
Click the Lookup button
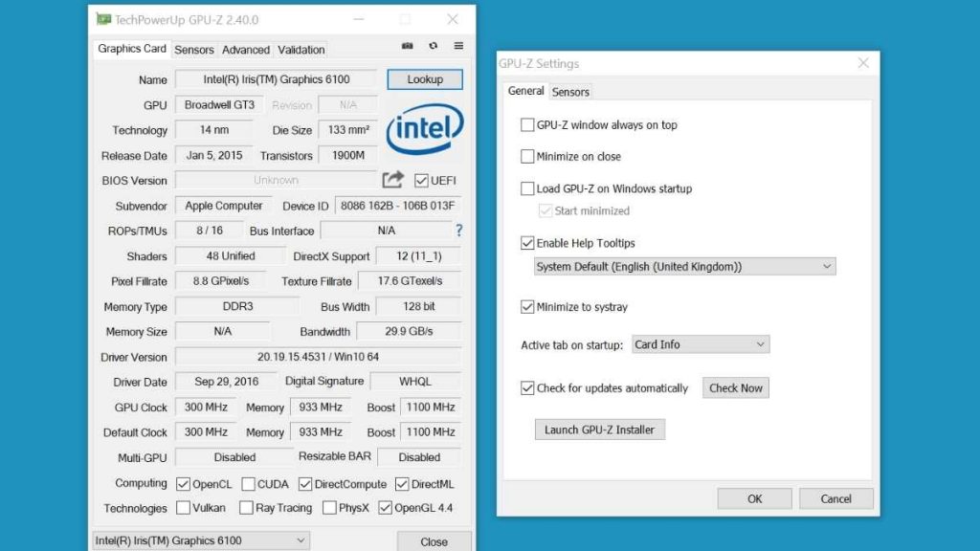click(x=425, y=79)
